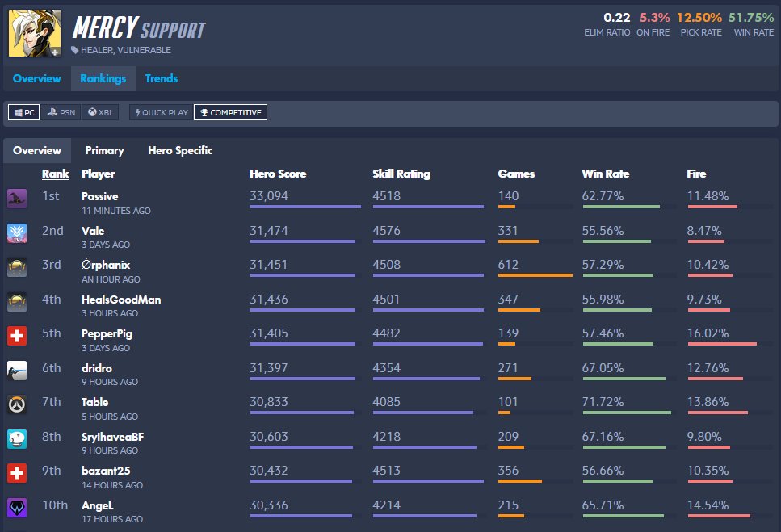Click PepperPig's fire value 16.02%

tap(708, 333)
